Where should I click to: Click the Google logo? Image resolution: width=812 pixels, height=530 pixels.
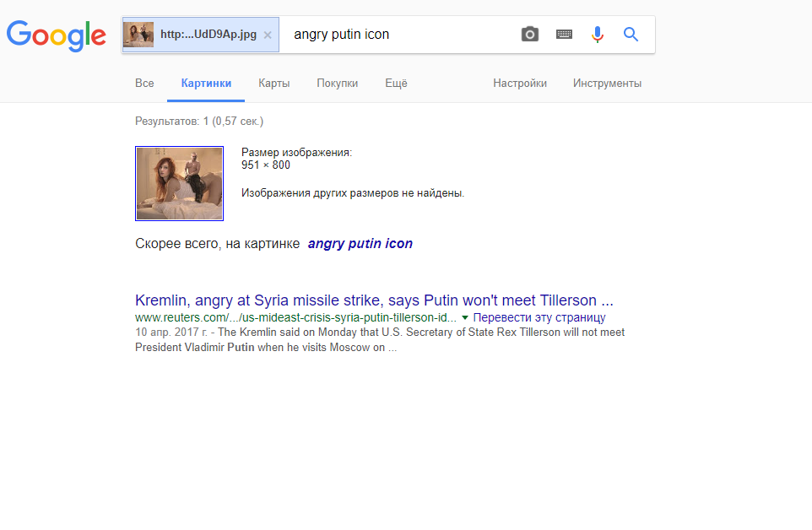tap(56, 35)
